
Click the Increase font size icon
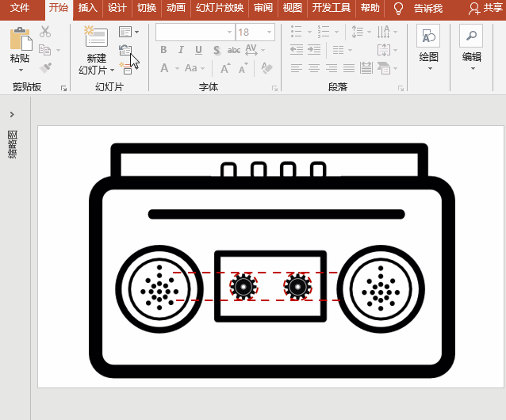click(x=225, y=68)
